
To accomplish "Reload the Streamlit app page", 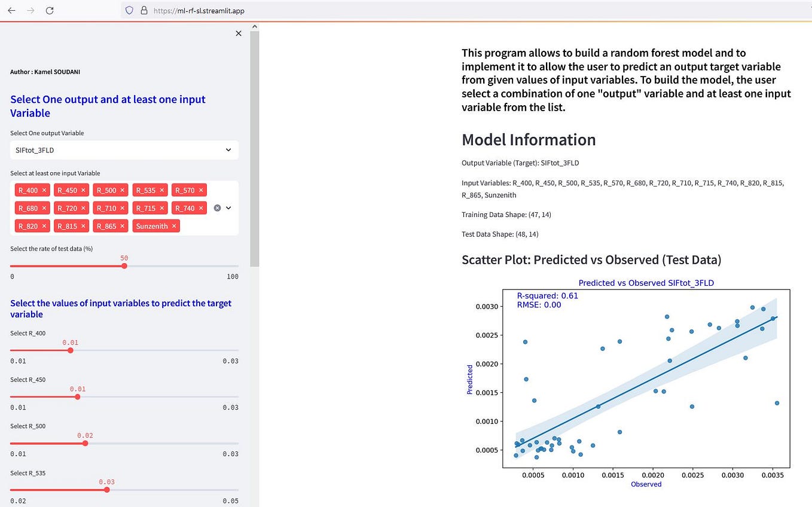I will point(50,10).
